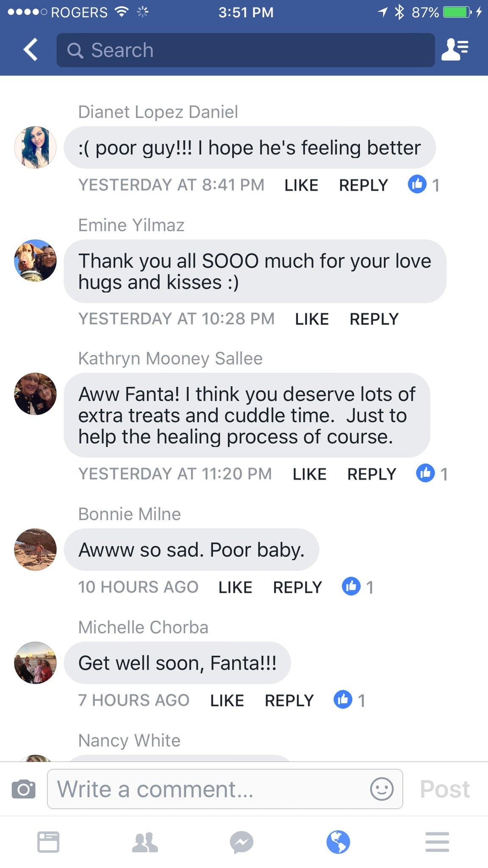Open the friend requests icon
The image size is (488, 868).
[455, 50]
